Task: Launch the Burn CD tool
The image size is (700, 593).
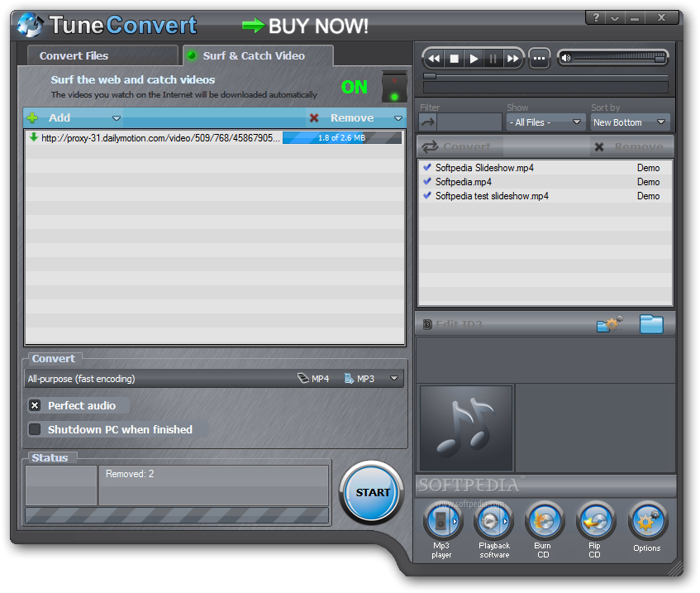Action: point(544,520)
